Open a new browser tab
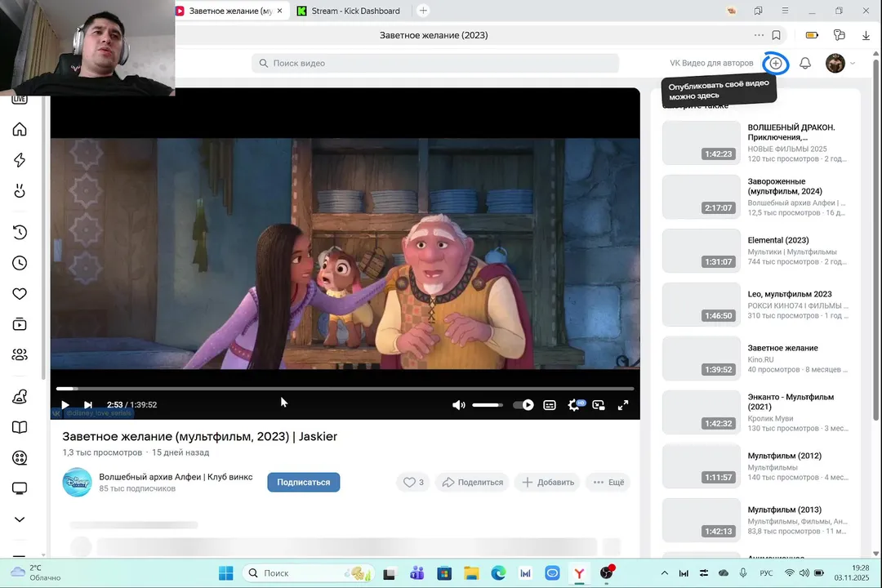Image resolution: width=882 pixels, height=588 pixels. [x=423, y=11]
